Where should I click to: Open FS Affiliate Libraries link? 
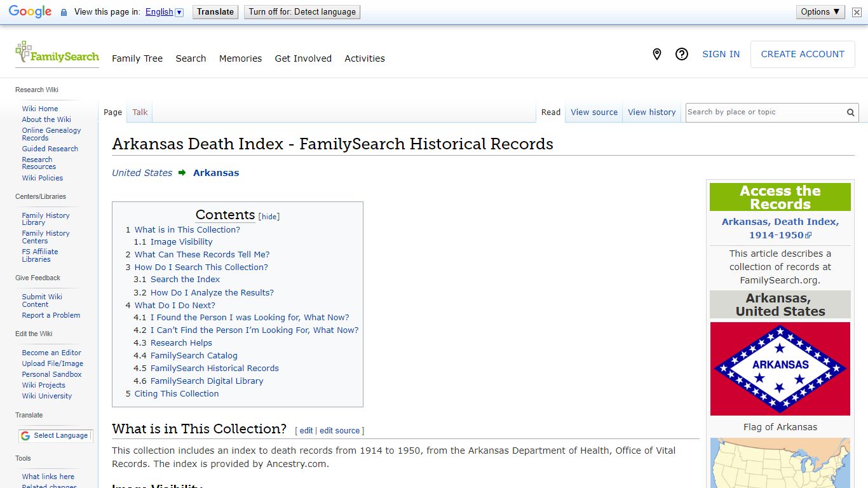40,255
